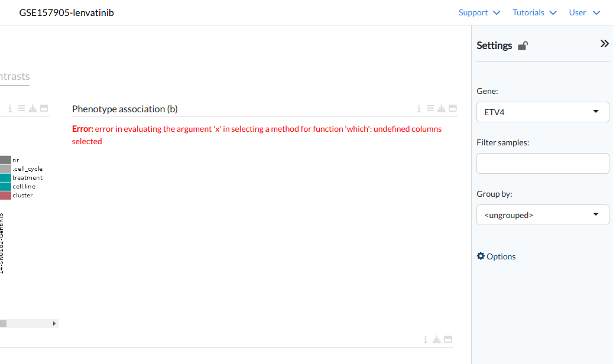
Task: Click the Phenotype association (b) title
Action: point(125,109)
